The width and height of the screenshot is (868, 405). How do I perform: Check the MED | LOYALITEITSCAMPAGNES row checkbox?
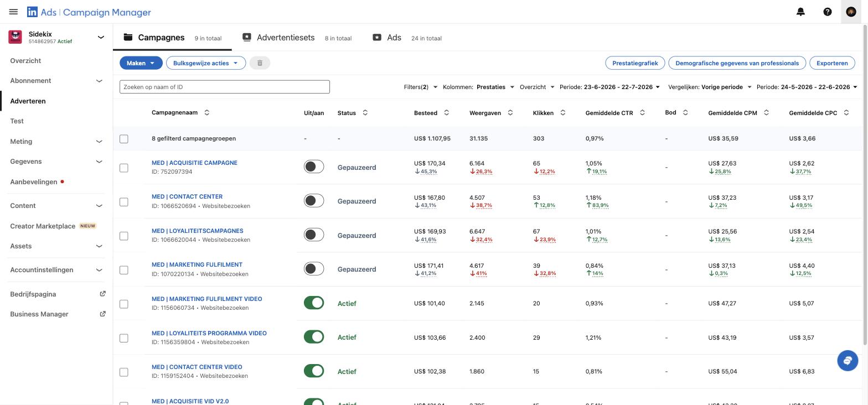pos(124,236)
